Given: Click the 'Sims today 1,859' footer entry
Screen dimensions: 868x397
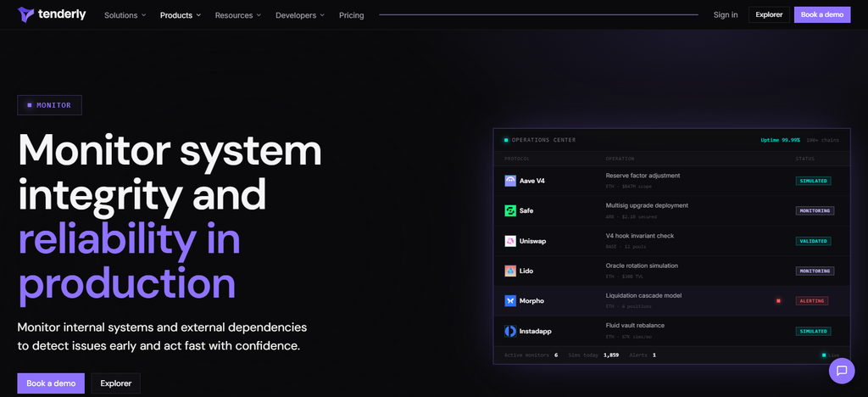Looking at the screenshot, I should tap(593, 355).
